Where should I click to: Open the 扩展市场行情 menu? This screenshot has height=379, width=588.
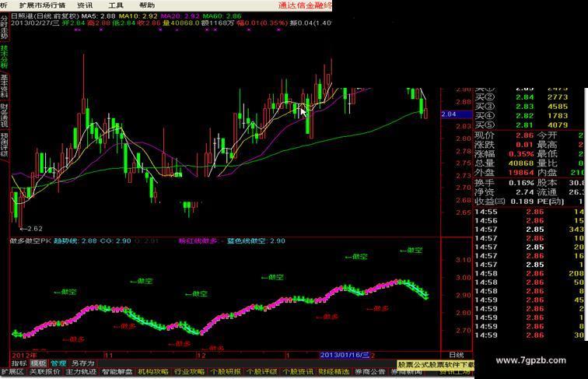point(42,5)
